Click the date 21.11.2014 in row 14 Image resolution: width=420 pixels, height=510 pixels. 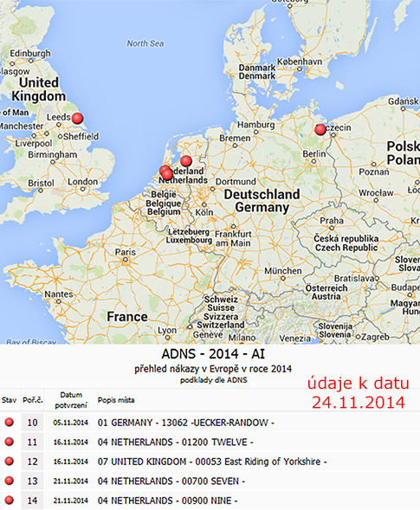(71, 500)
